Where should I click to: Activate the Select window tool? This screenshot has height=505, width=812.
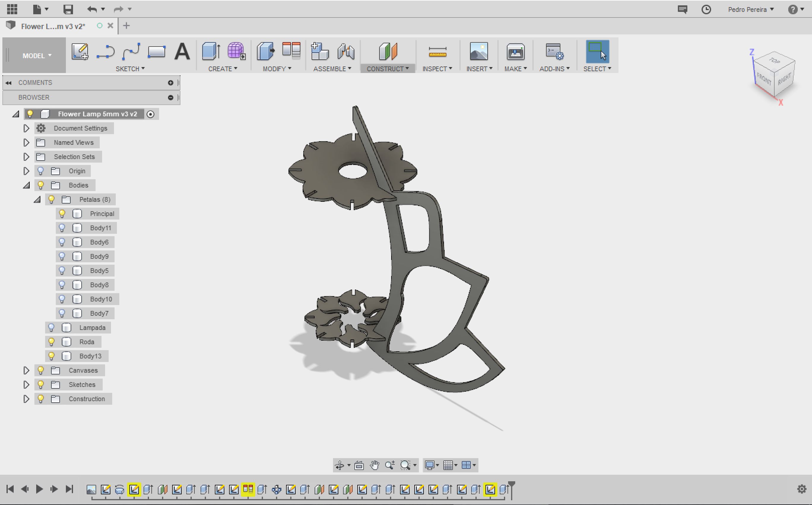click(597, 51)
